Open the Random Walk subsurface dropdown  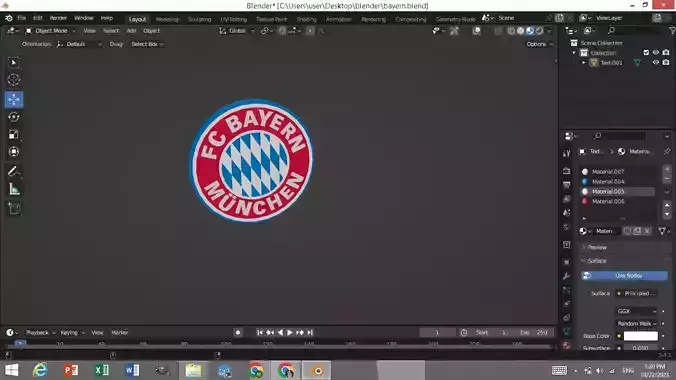click(x=637, y=323)
